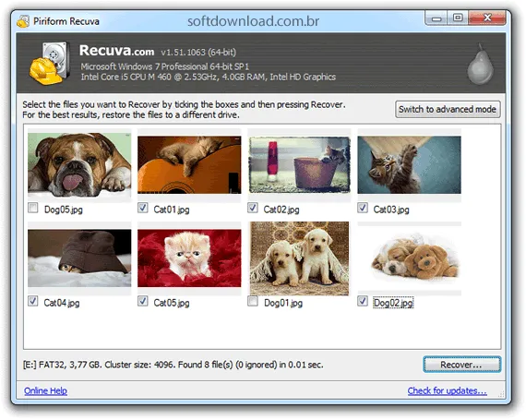This screenshot has width=526, height=420.
Task: Tick the Dog05.jpg checkbox
Action: [x=33, y=208]
